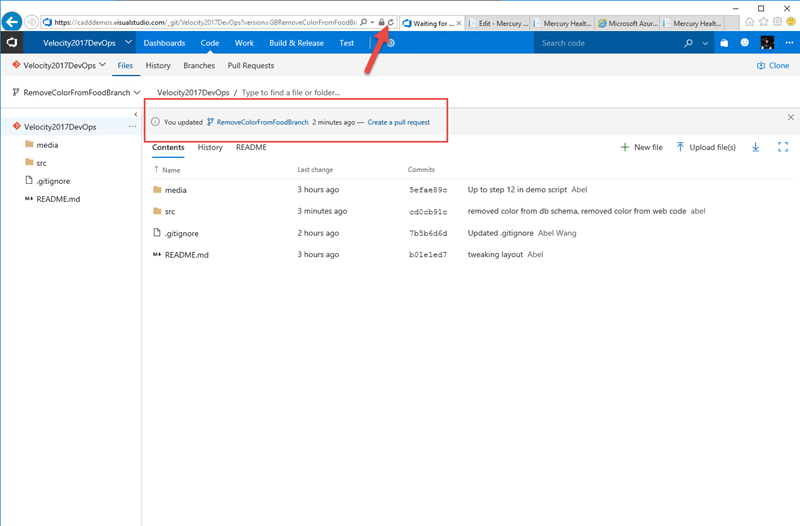The height and width of the screenshot is (526, 800).
Task: Refresh the page in address bar
Action: (x=391, y=22)
